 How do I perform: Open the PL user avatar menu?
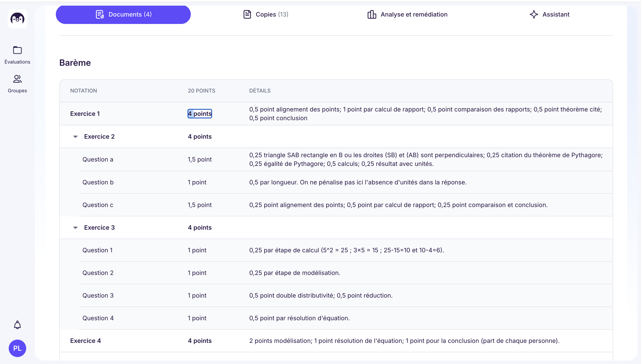pyautogui.click(x=17, y=348)
